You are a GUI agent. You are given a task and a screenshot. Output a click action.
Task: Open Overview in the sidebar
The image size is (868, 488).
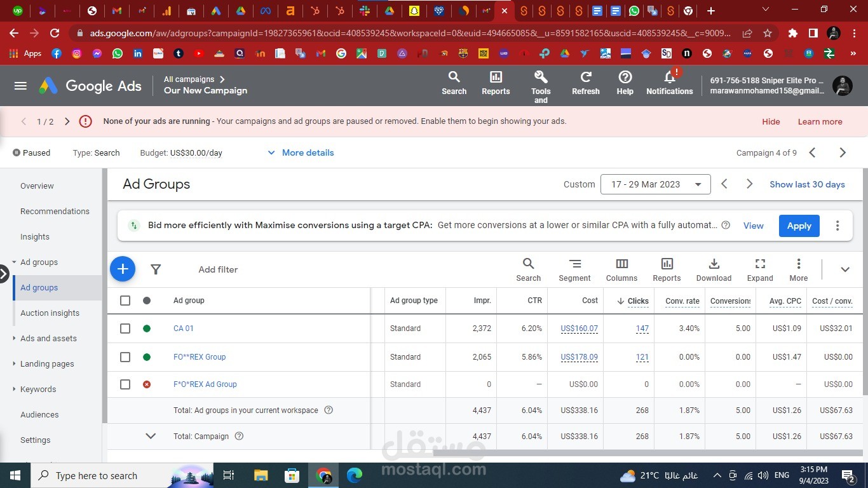(37, 186)
